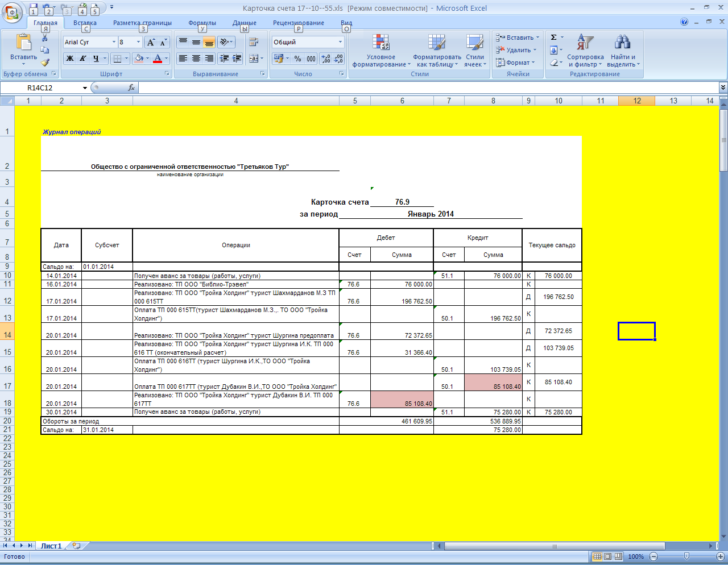The width and height of the screenshot is (728, 565).
Task: Click the increase font size icon
Action: tap(151, 42)
